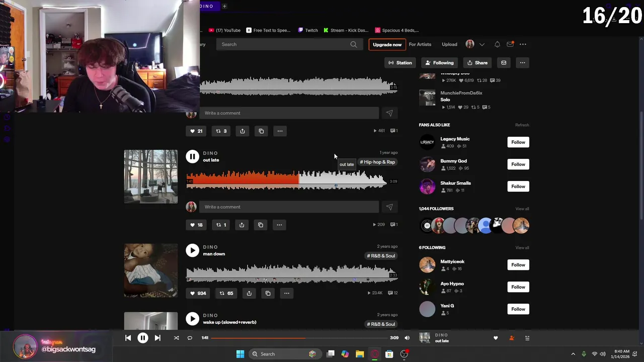The height and width of the screenshot is (362, 644).
Task: Open more options for 'out late'
Action: click(279, 225)
